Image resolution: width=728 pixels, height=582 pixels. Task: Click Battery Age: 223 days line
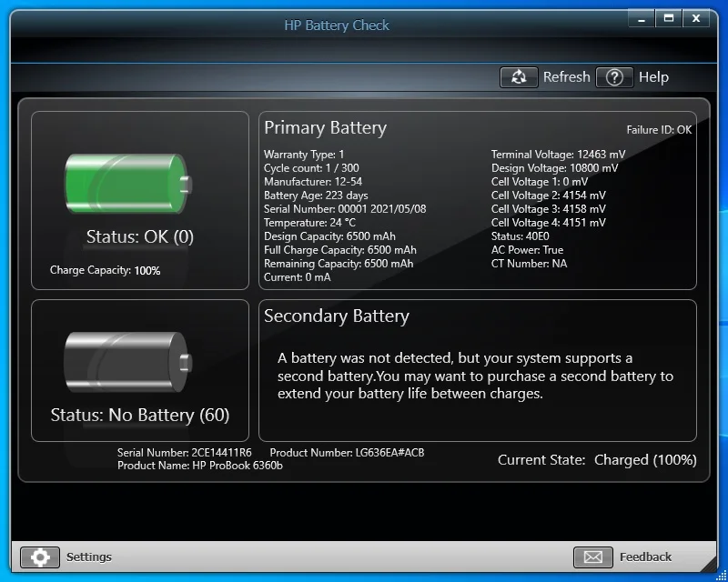[316, 196]
